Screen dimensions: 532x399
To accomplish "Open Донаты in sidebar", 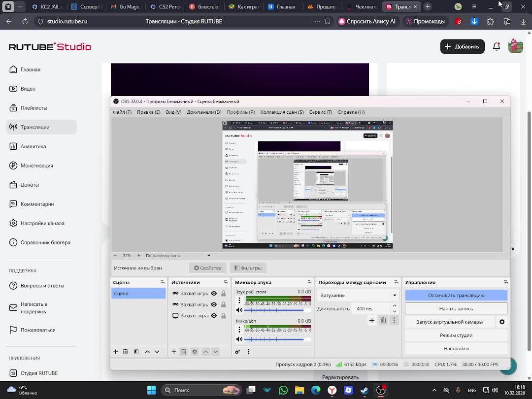I will tap(24, 185).
